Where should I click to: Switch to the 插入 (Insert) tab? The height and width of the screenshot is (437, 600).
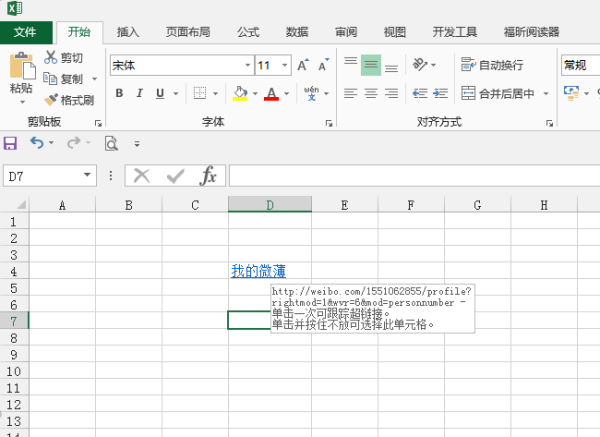[128, 32]
